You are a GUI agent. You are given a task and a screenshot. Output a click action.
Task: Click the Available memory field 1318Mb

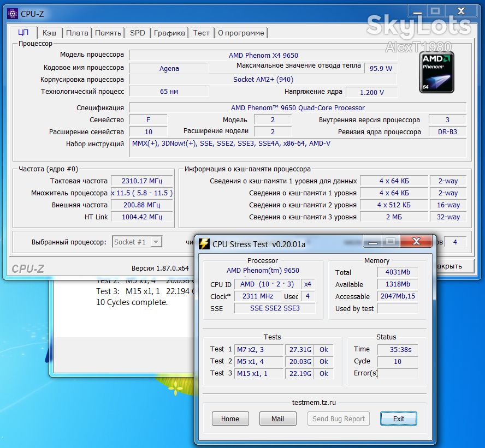tap(398, 284)
